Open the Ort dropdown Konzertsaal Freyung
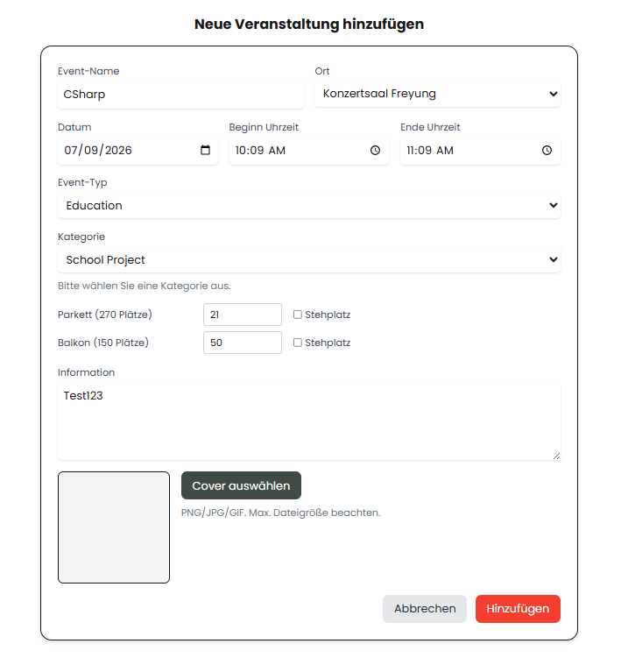Viewport: 621px width, 672px height. [x=437, y=94]
